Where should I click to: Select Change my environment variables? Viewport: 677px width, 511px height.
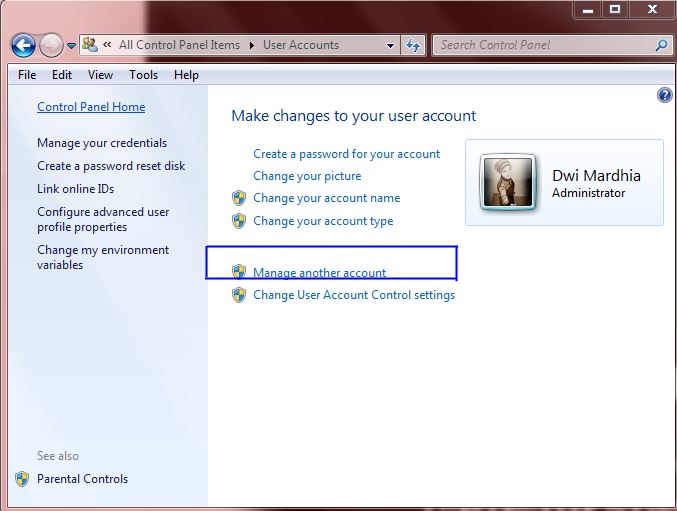tap(103, 257)
